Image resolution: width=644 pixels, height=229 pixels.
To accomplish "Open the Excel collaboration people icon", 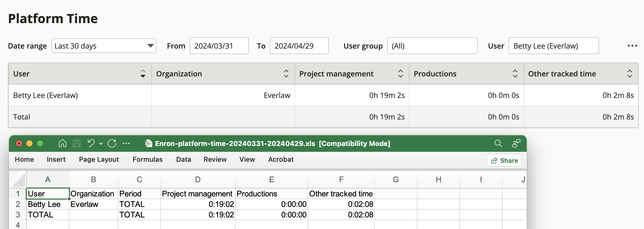I will (x=516, y=143).
